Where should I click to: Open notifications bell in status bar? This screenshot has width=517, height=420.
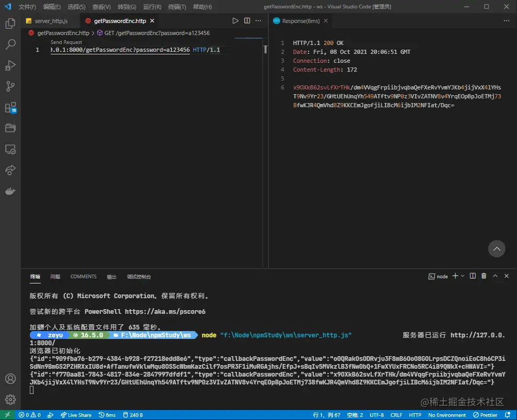pos(508,415)
